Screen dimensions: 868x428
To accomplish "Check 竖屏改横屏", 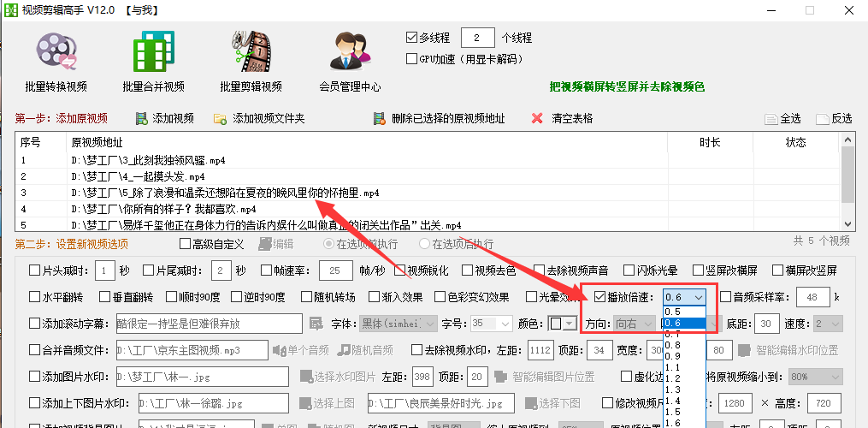I will 698,270.
